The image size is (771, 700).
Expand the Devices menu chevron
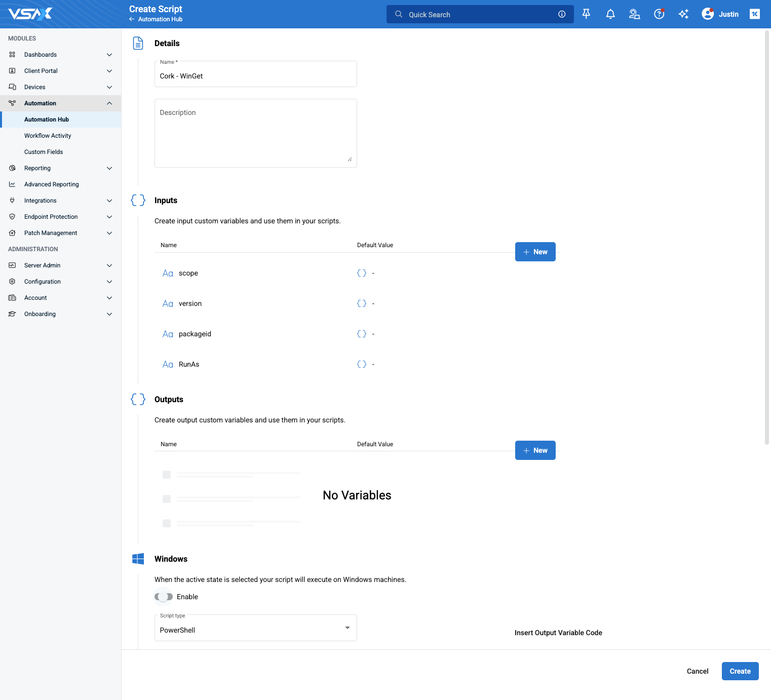pos(109,87)
